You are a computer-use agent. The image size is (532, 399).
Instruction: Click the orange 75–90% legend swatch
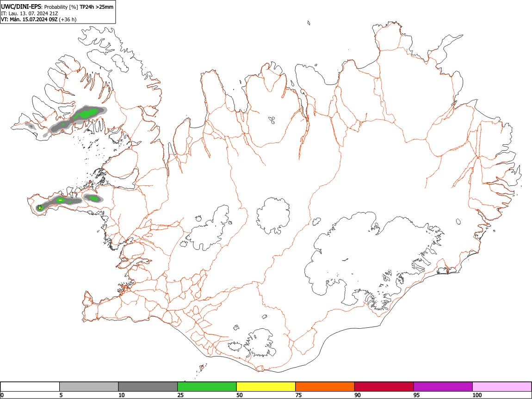tap(325, 387)
